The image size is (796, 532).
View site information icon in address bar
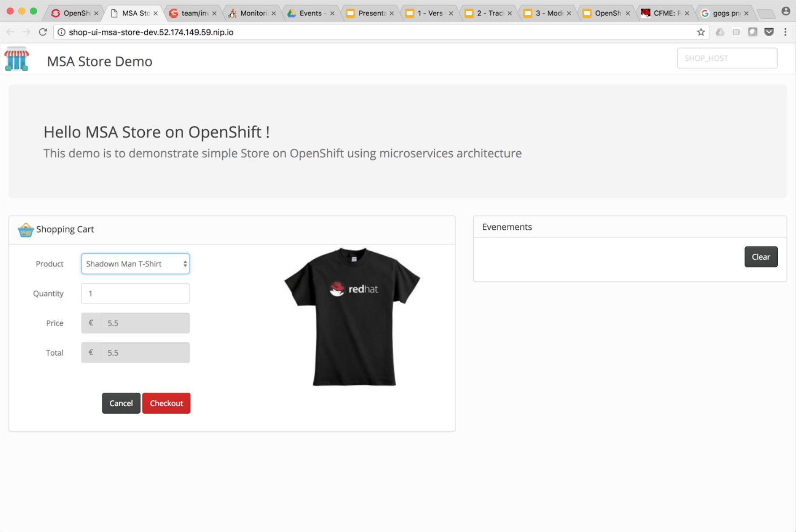(62, 32)
